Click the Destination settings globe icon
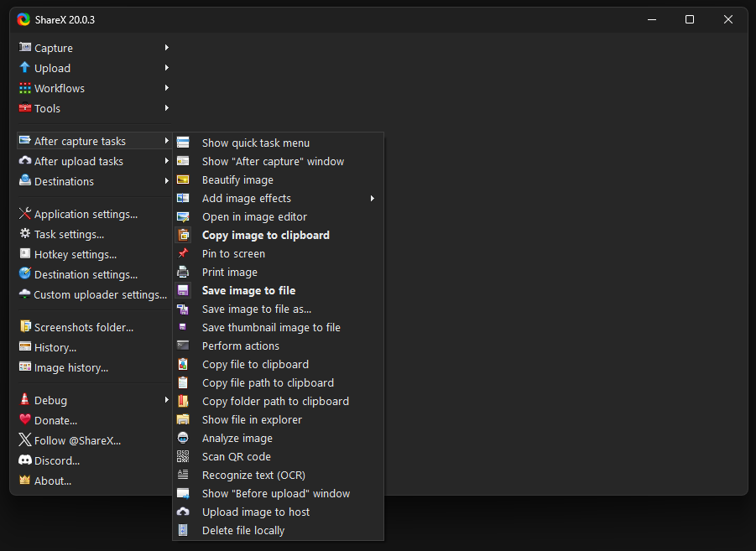 (25, 273)
